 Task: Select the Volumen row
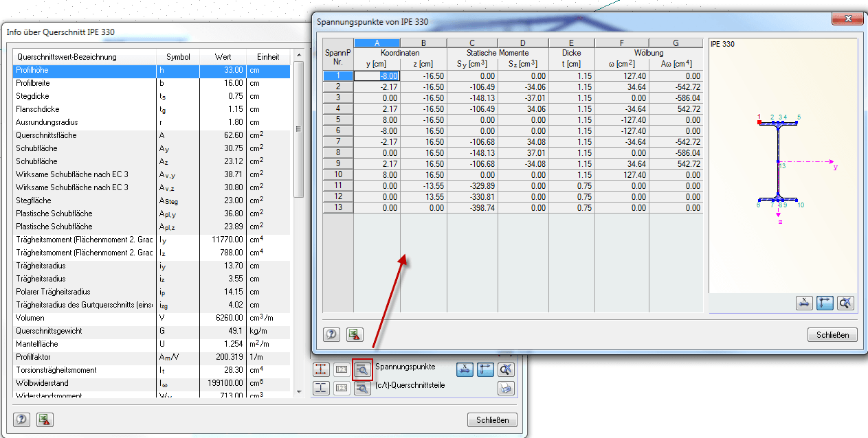151,318
